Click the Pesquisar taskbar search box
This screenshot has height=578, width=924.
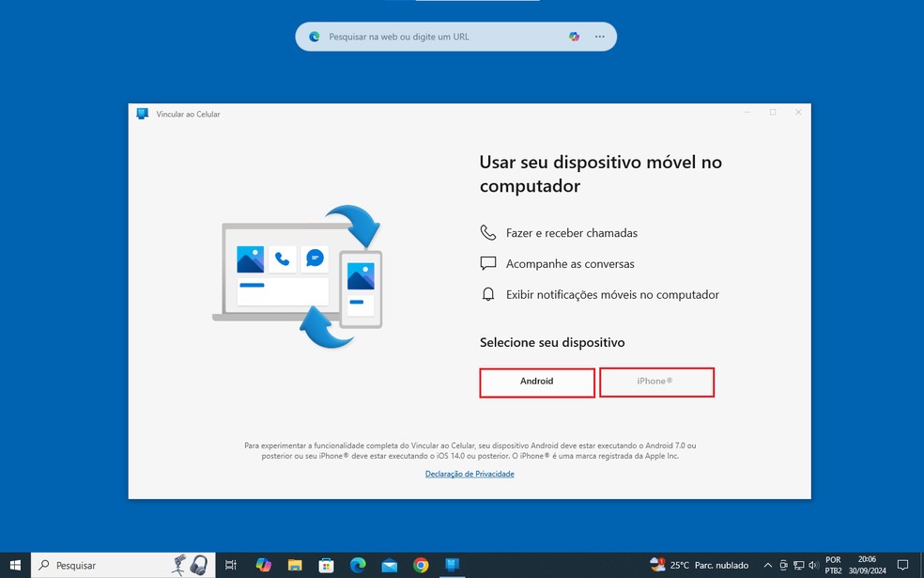[123, 565]
